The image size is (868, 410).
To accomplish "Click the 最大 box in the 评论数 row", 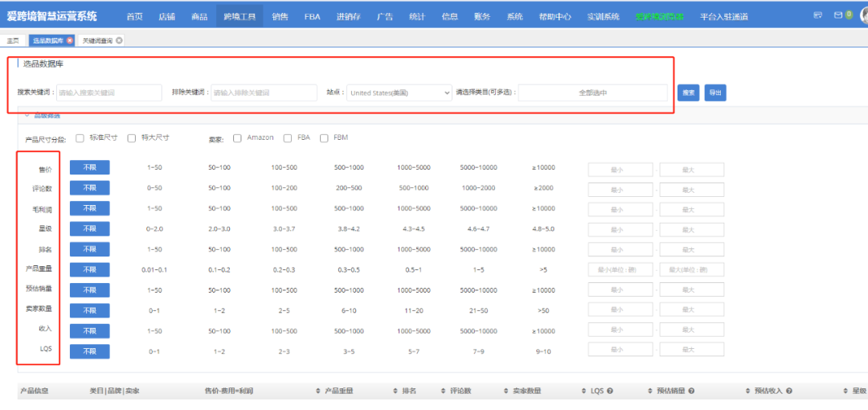I will tap(691, 190).
